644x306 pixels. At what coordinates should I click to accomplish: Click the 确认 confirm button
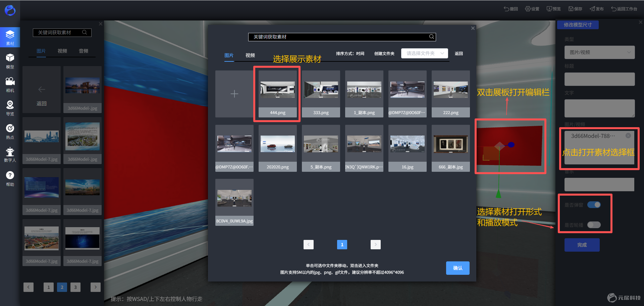pyautogui.click(x=458, y=268)
